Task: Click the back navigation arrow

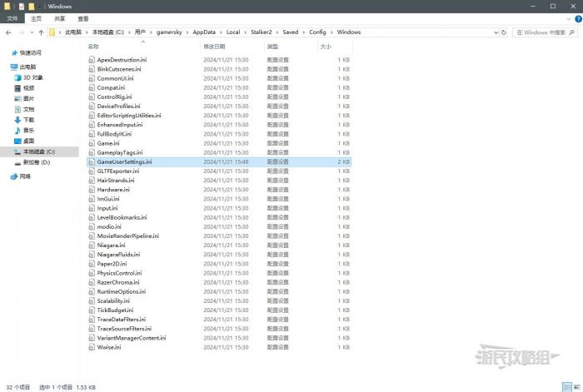Action: (8, 32)
